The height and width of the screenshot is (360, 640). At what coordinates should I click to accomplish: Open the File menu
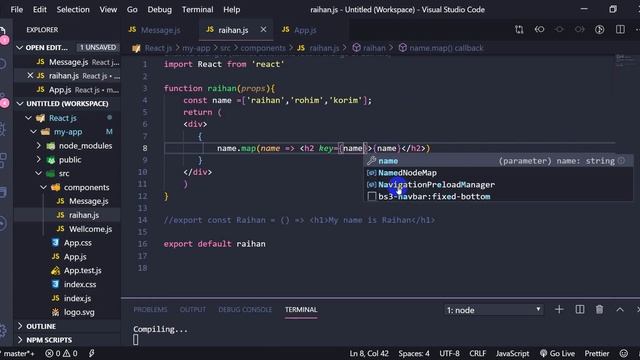pos(17,9)
